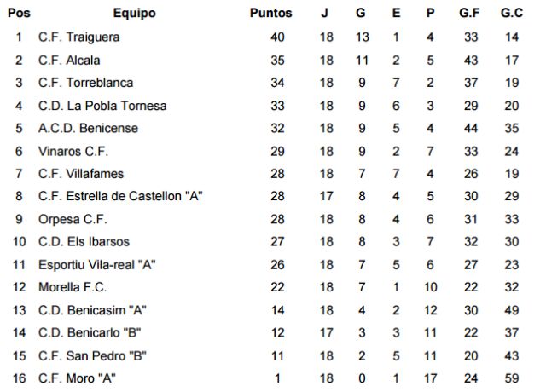Viewport: 546px width, 392px height.
Task: Select the Pos column header
Action: pos(18,13)
